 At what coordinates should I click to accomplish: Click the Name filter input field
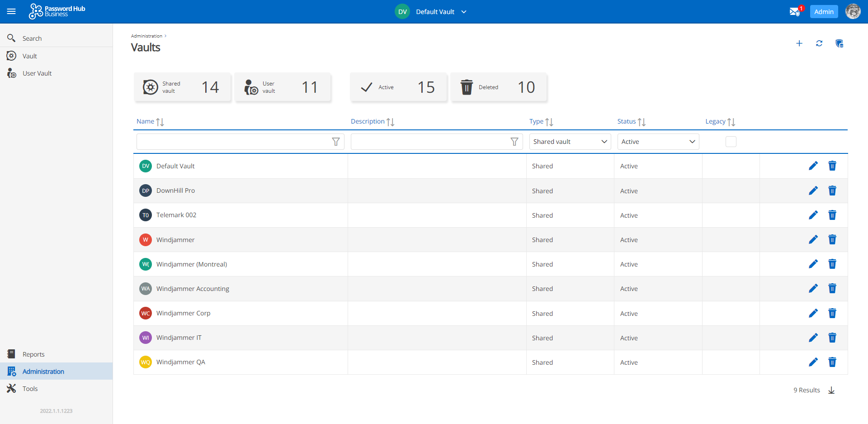(234, 142)
